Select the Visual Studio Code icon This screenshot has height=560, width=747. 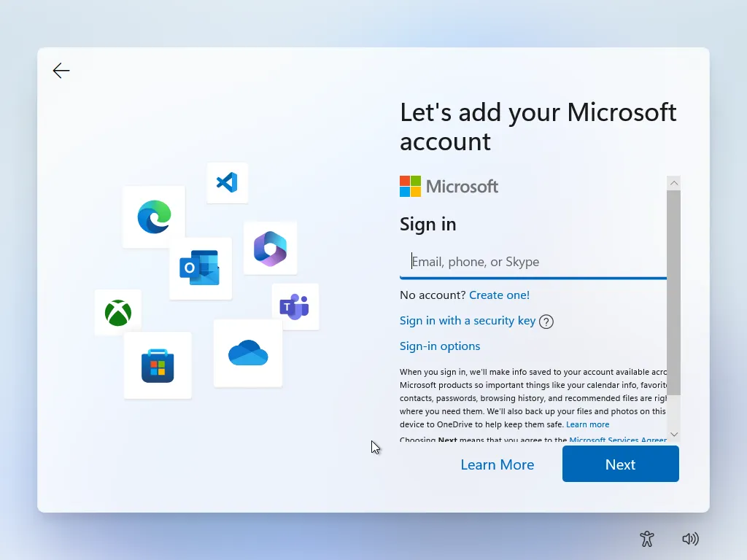tap(227, 183)
